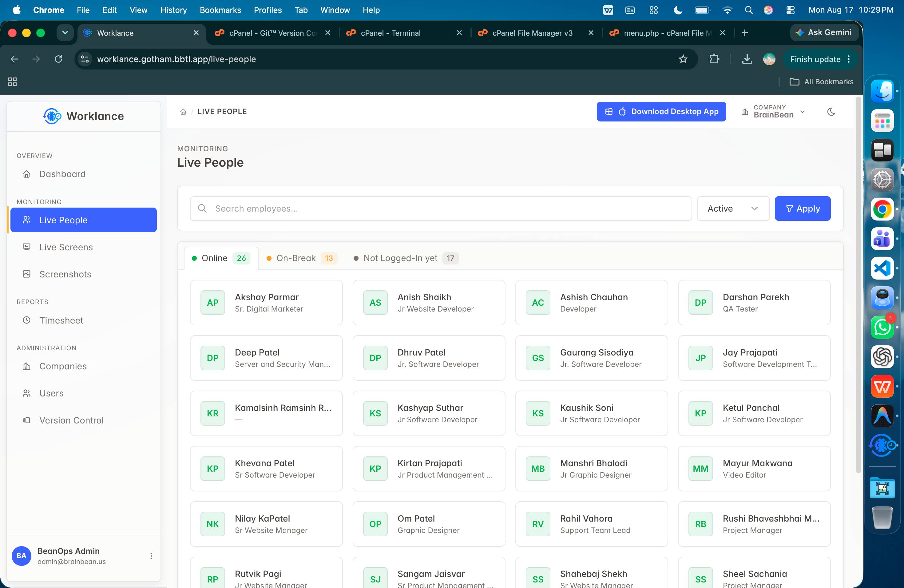Click the home breadcrumb icon

pyautogui.click(x=183, y=112)
